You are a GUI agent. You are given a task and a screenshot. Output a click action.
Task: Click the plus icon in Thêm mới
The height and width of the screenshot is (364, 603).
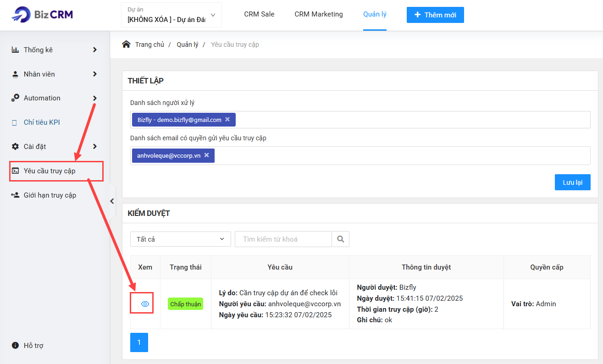[x=417, y=15]
